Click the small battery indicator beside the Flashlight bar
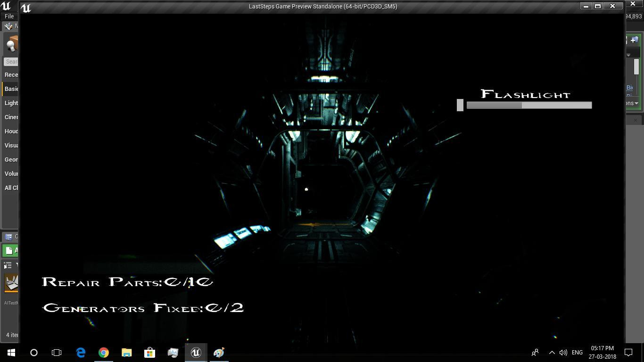644x362 pixels. [460, 105]
